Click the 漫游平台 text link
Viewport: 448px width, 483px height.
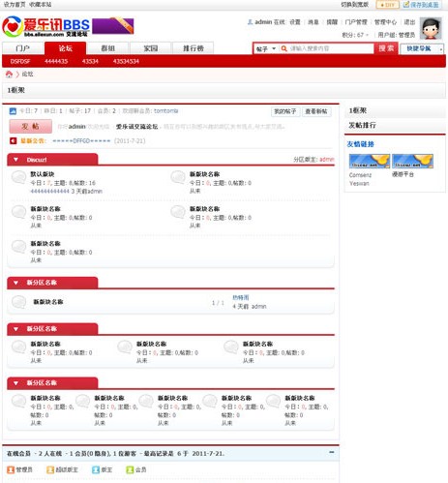pyautogui.click(x=403, y=174)
